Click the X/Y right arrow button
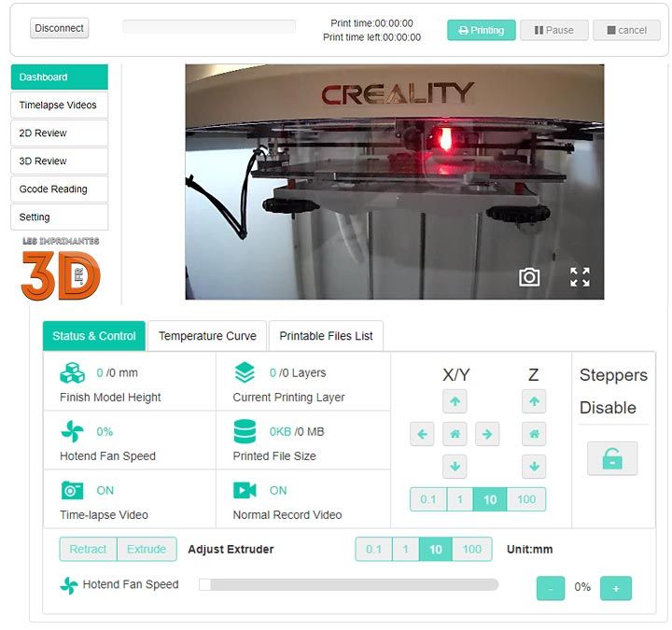The width and height of the screenshot is (672, 630). pos(487,434)
